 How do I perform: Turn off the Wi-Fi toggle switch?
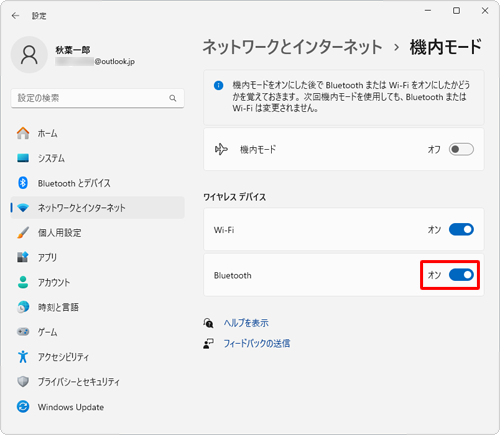[461, 229]
